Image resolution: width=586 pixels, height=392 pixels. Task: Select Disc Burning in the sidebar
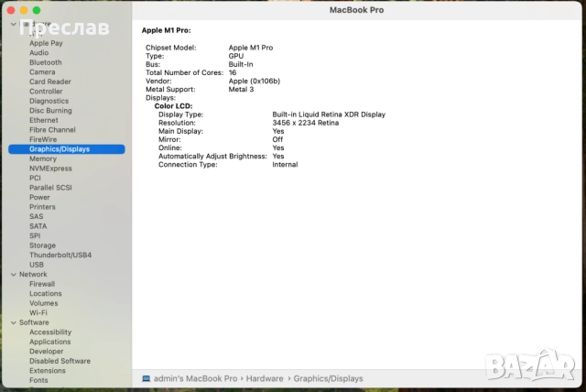(x=50, y=111)
